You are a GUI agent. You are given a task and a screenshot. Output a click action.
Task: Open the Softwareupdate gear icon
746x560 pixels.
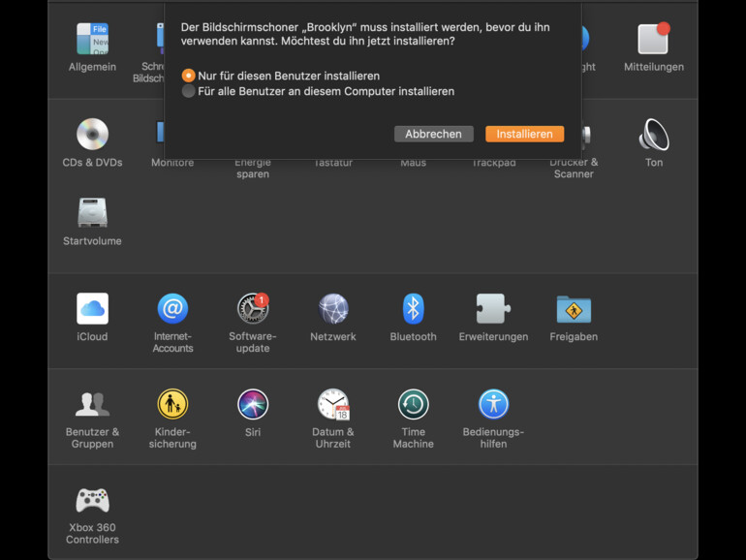(x=253, y=309)
